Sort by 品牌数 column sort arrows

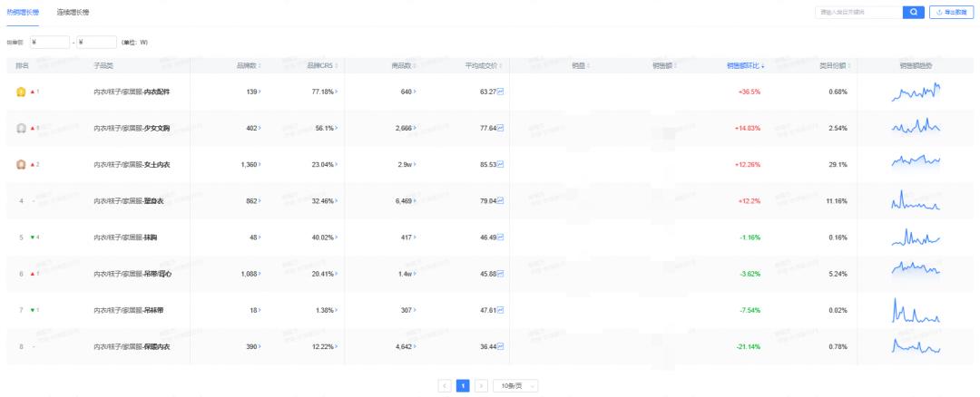coord(260,65)
